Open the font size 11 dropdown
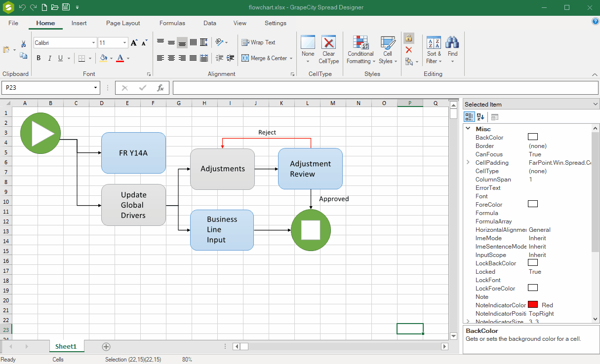The width and height of the screenshot is (600, 364). (x=125, y=43)
